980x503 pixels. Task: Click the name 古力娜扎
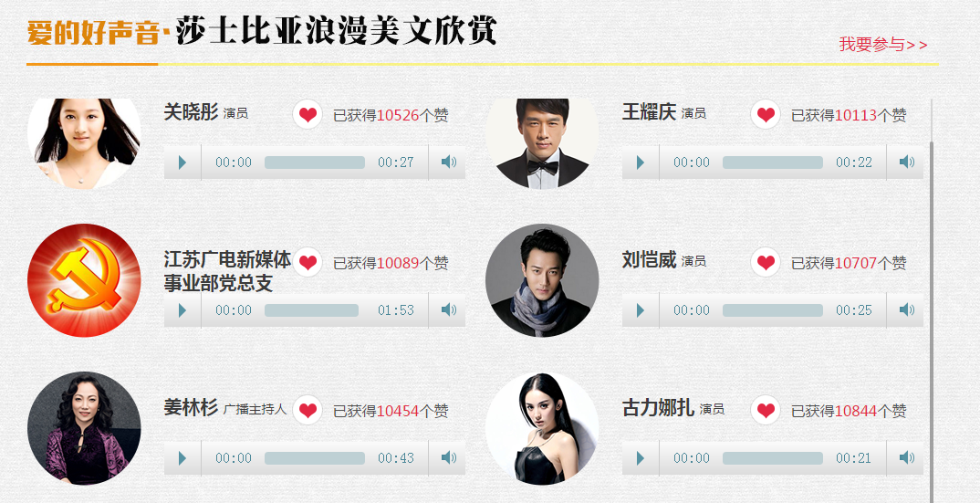658,409
